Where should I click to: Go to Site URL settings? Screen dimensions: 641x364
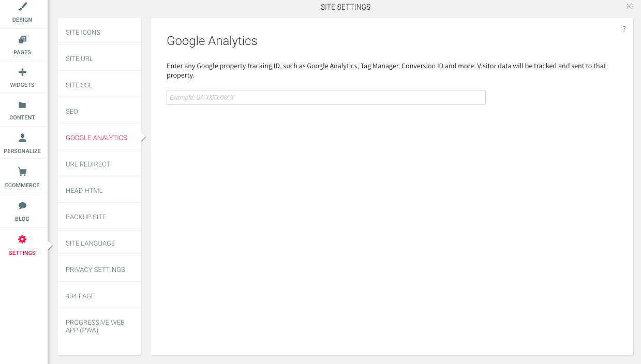pyautogui.click(x=99, y=58)
